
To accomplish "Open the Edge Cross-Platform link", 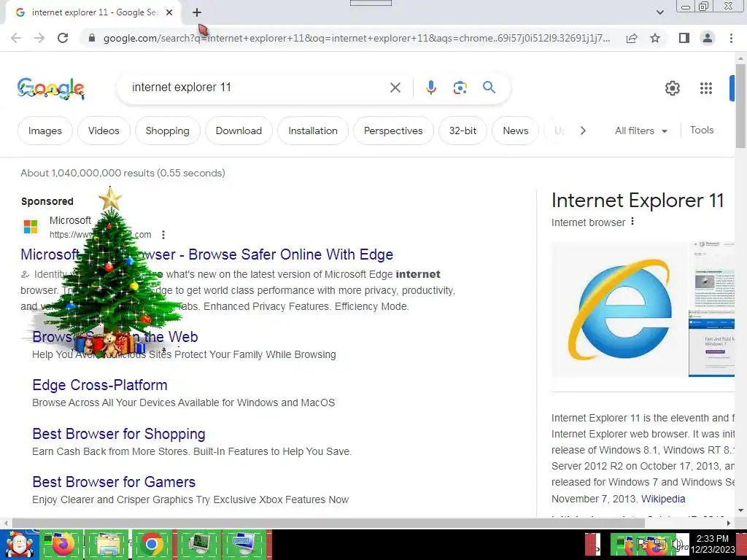I will [x=99, y=385].
